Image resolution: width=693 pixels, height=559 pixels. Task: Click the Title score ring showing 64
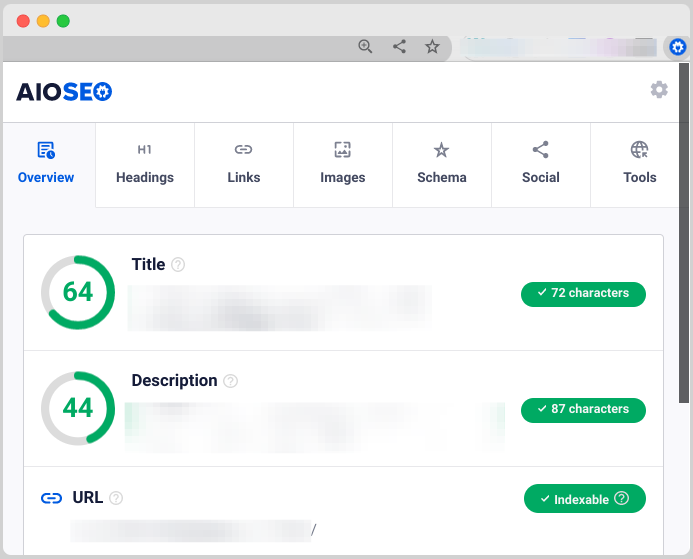click(78, 292)
